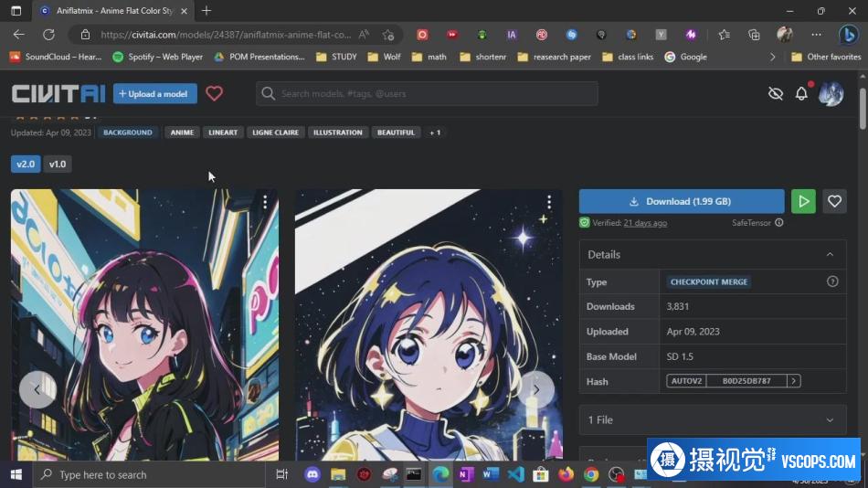Open the class links bookmarks folder
The height and width of the screenshot is (488, 868).
pyautogui.click(x=628, y=57)
